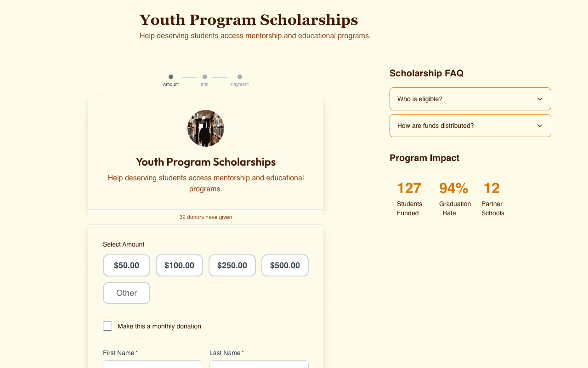Click the chevron on "Who is eligible?"

point(540,99)
